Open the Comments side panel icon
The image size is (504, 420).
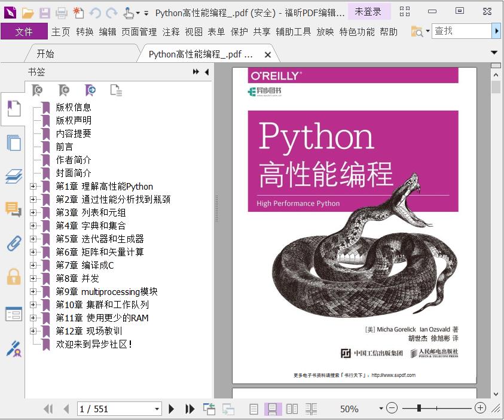pos(14,209)
